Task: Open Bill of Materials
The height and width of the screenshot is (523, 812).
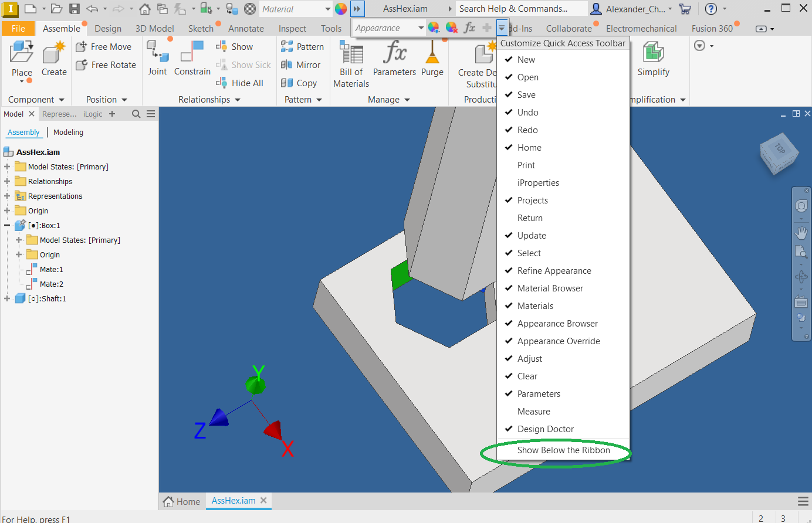Action: 351,53
